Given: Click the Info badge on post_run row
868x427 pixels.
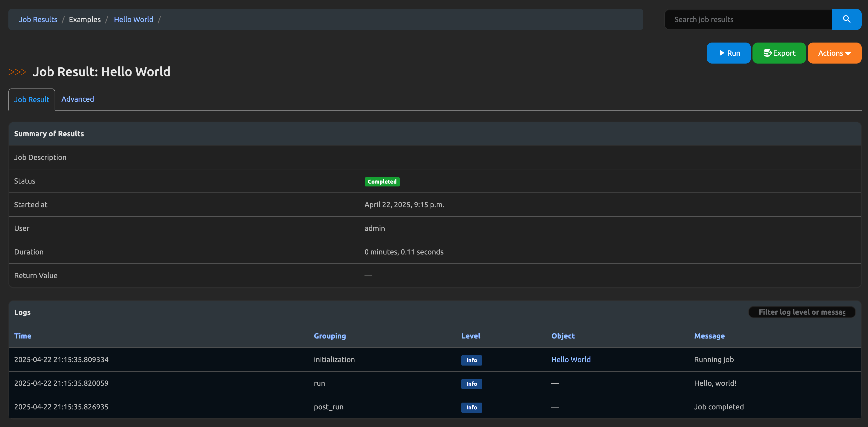Looking at the screenshot, I should [x=471, y=407].
